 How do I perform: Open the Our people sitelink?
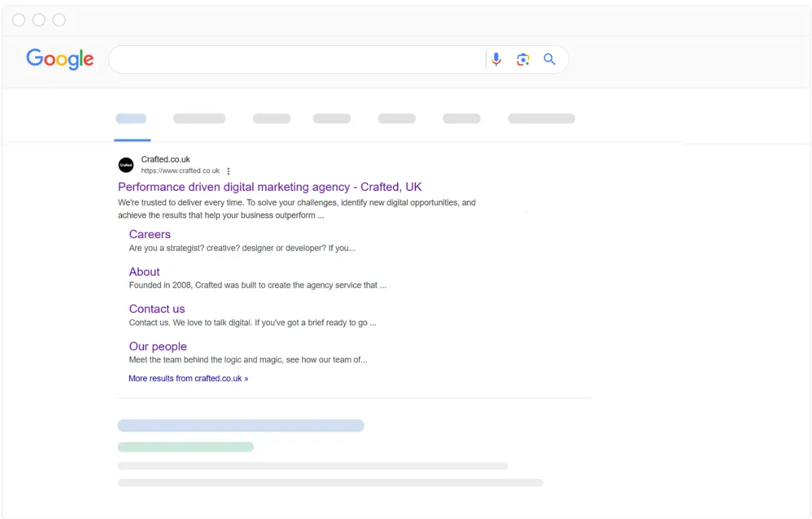158,346
